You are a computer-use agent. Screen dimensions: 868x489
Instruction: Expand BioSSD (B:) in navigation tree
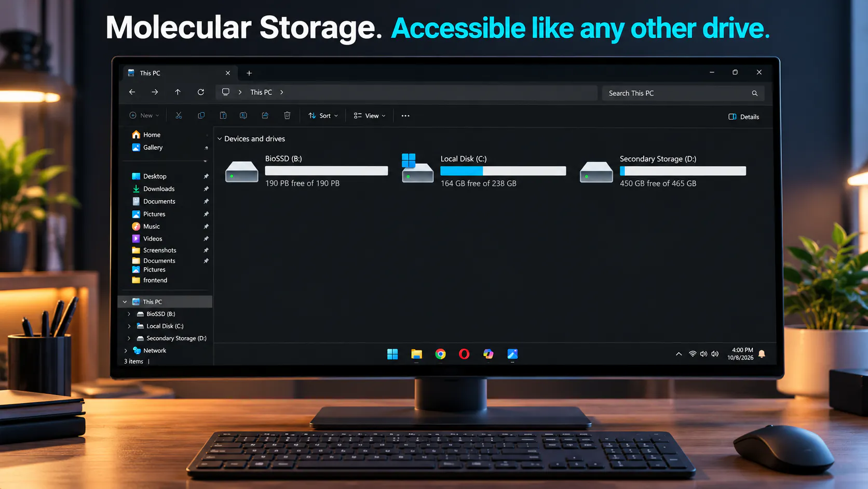click(x=129, y=314)
